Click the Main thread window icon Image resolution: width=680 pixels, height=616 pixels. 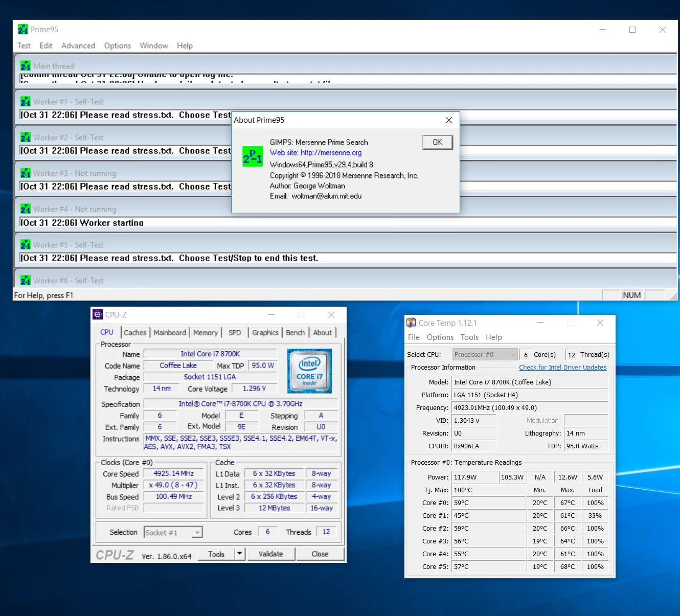click(x=26, y=66)
